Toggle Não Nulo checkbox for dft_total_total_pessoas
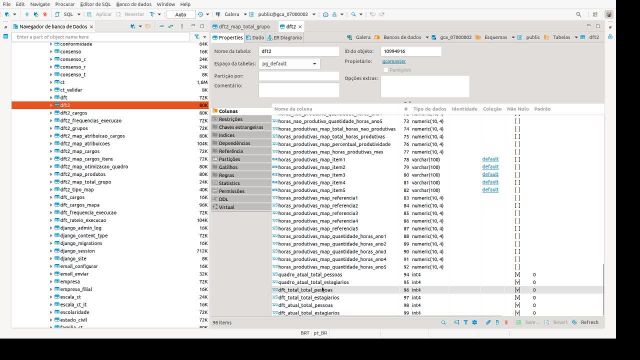This screenshot has height=360, width=640. pyautogui.click(x=517, y=290)
